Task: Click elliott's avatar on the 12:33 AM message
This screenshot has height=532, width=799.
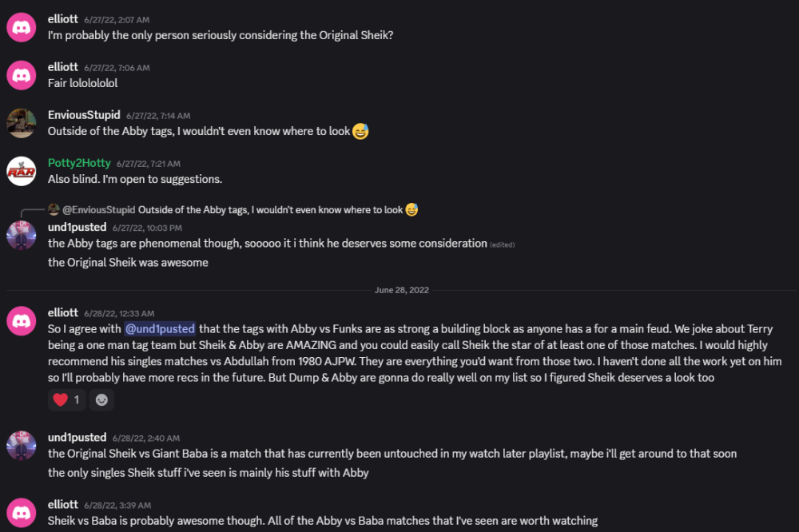Action: (x=21, y=321)
